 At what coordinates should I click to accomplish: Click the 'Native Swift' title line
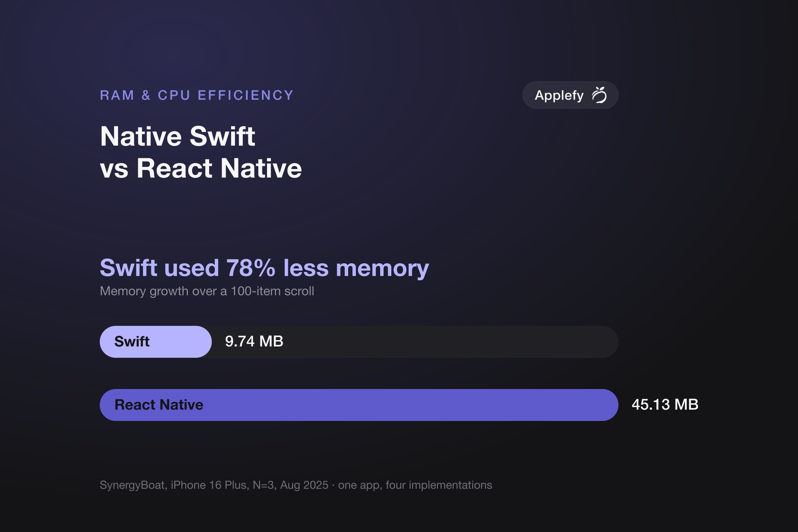click(x=178, y=136)
